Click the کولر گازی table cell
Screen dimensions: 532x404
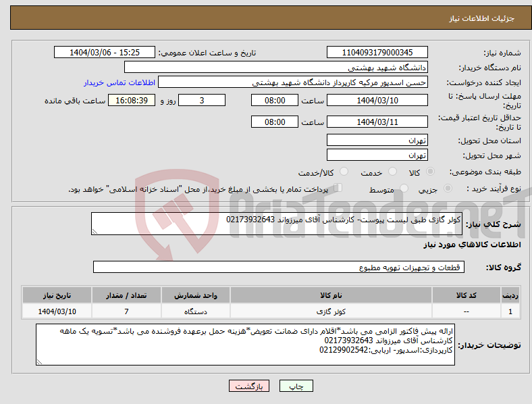click(x=331, y=311)
